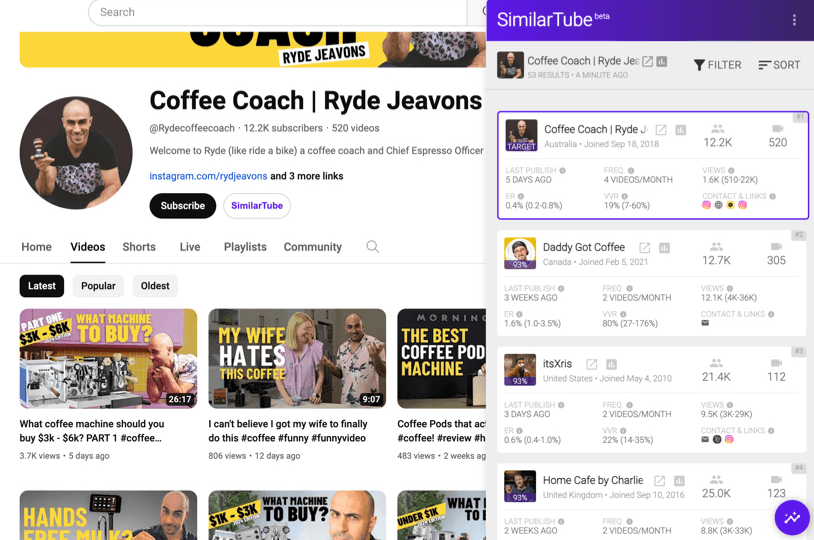
Task: Open yellow circle link icon in Coffee Coach card
Action: tap(730, 205)
